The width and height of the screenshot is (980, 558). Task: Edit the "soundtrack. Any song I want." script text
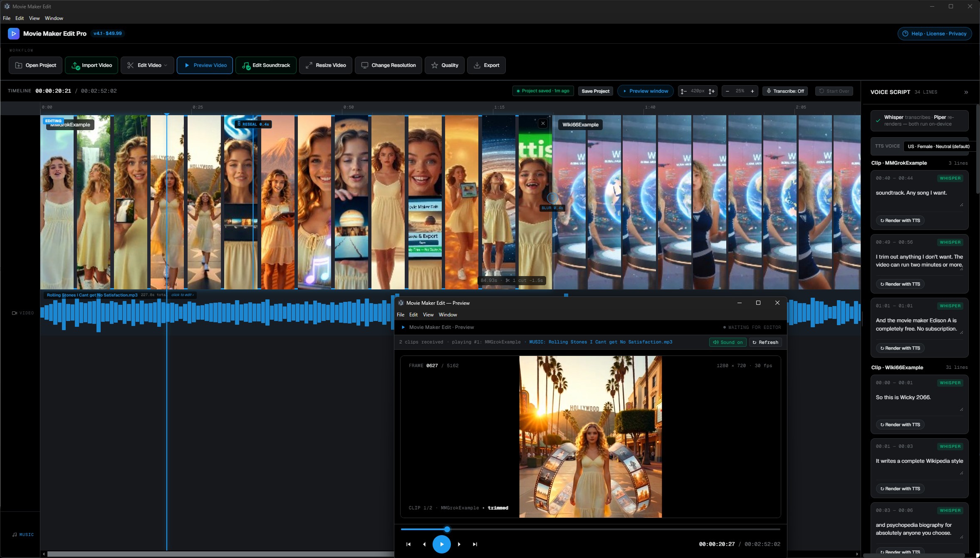click(919, 196)
